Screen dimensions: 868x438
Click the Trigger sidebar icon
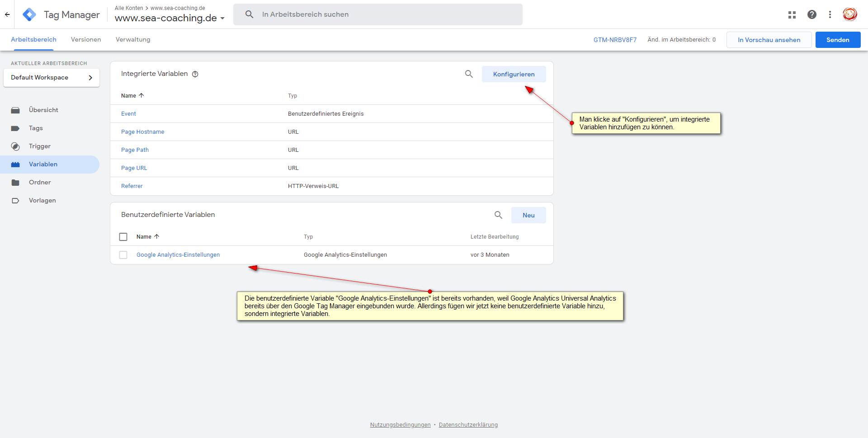(15, 146)
